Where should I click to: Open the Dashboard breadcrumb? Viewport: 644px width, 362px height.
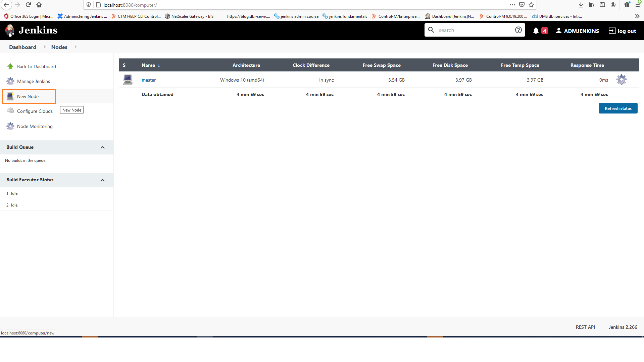tap(23, 47)
